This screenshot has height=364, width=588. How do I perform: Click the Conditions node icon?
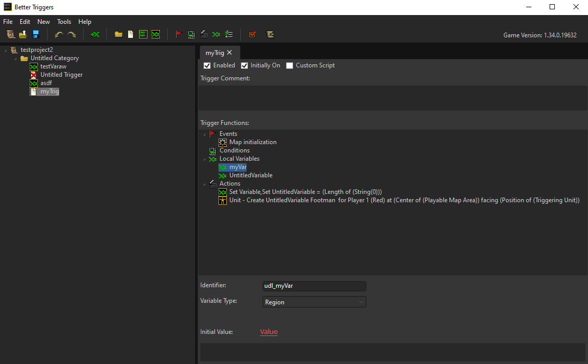pyautogui.click(x=213, y=150)
